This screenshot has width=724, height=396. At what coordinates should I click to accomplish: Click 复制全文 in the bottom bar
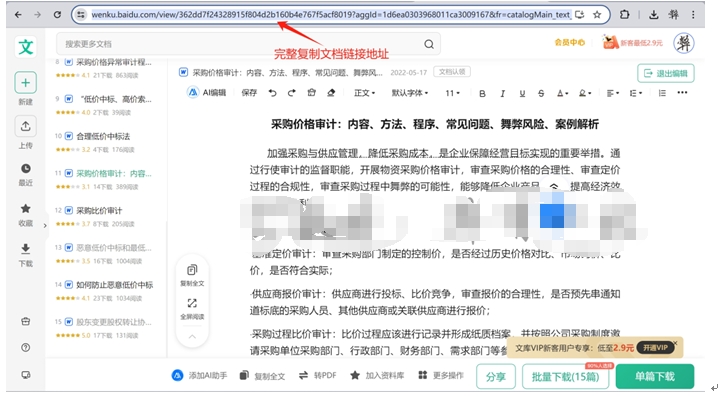coord(262,376)
